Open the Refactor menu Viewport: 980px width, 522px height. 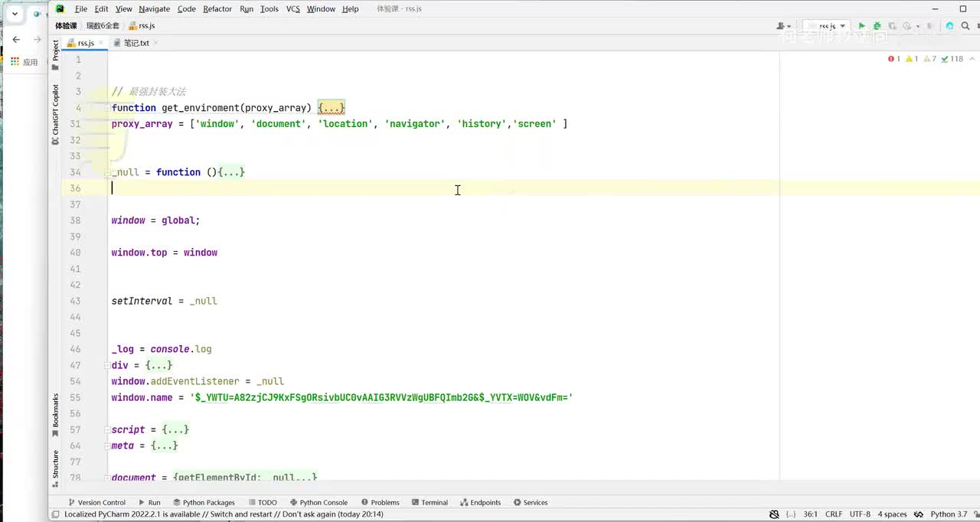217,9
